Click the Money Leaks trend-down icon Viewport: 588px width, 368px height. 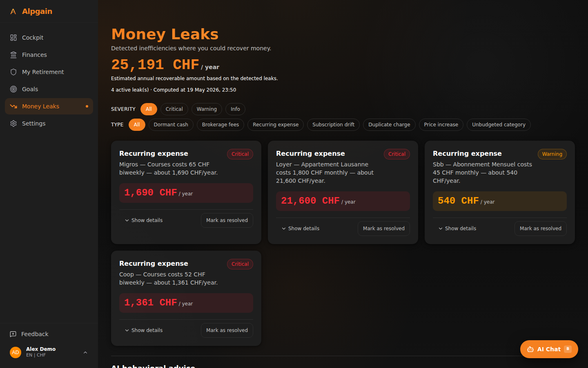click(13, 106)
